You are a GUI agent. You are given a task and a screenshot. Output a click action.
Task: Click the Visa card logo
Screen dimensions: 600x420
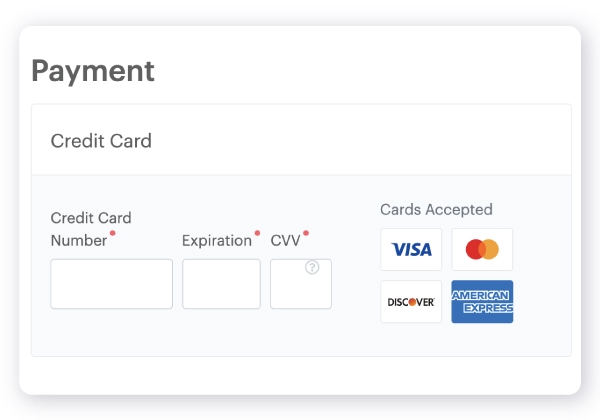[x=411, y=249]
